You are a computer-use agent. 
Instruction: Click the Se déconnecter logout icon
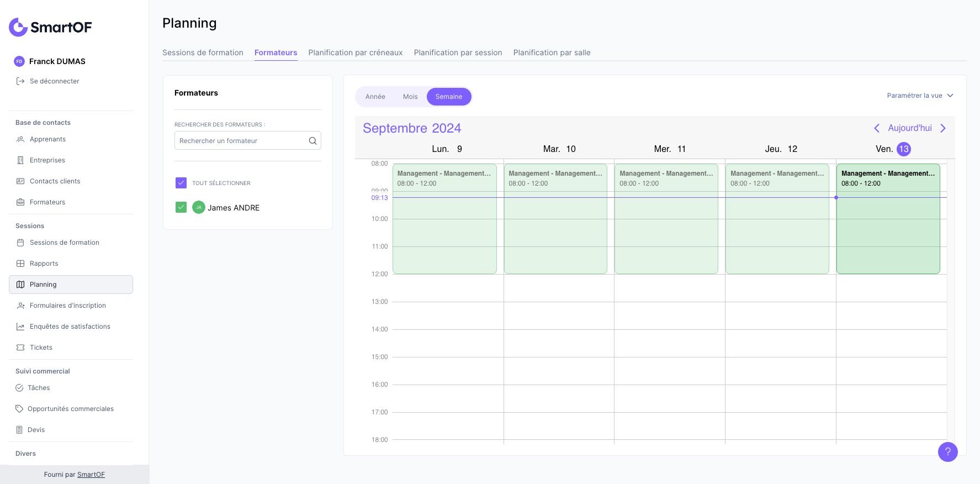(x=20, y=81)
